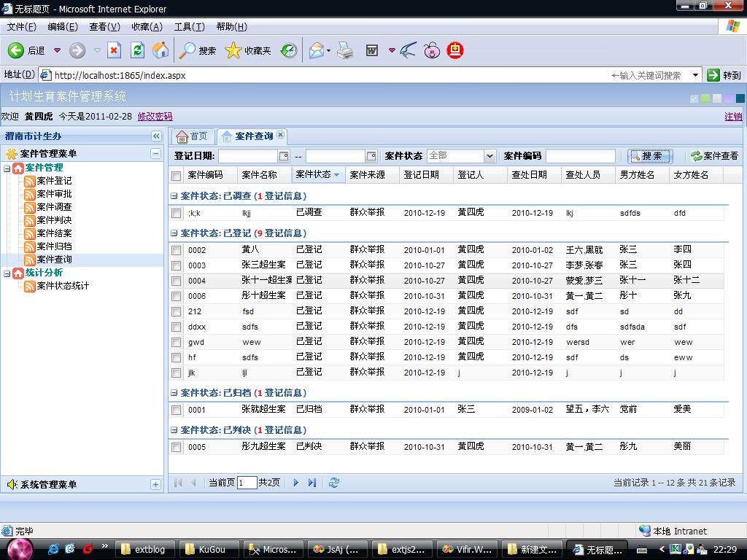747x560 pixels.
Task: Close the 案件查询 tab
Action: (x=281, y=135)
